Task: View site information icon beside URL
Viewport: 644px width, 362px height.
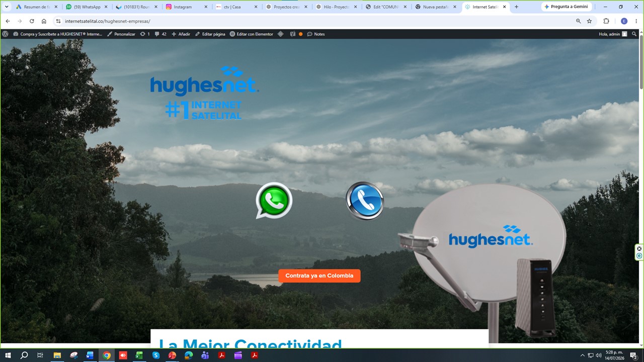Action: point(58,21)
